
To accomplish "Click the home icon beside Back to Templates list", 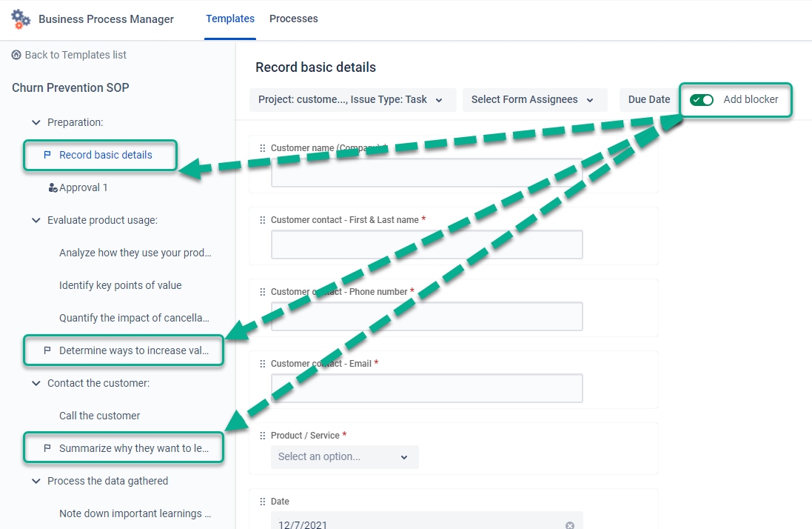I will click(x=16, y=54).
